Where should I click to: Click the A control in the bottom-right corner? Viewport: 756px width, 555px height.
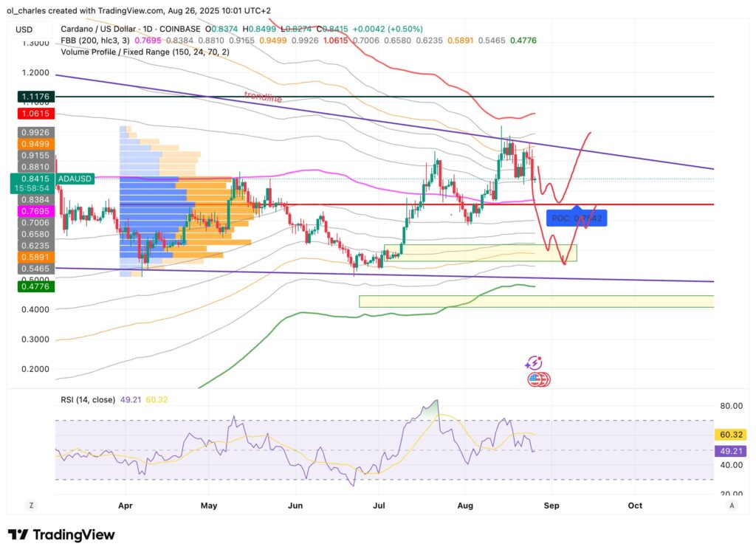[x=732, y=506]
